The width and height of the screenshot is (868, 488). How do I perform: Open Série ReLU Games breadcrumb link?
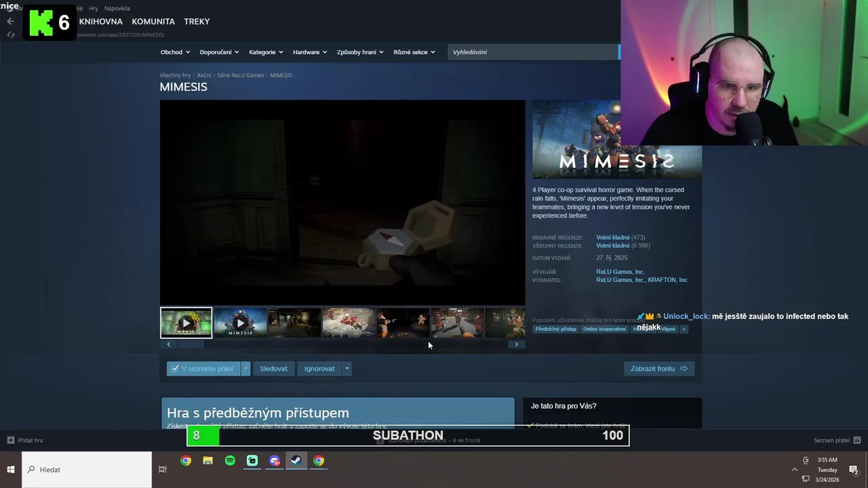[241, 75]
